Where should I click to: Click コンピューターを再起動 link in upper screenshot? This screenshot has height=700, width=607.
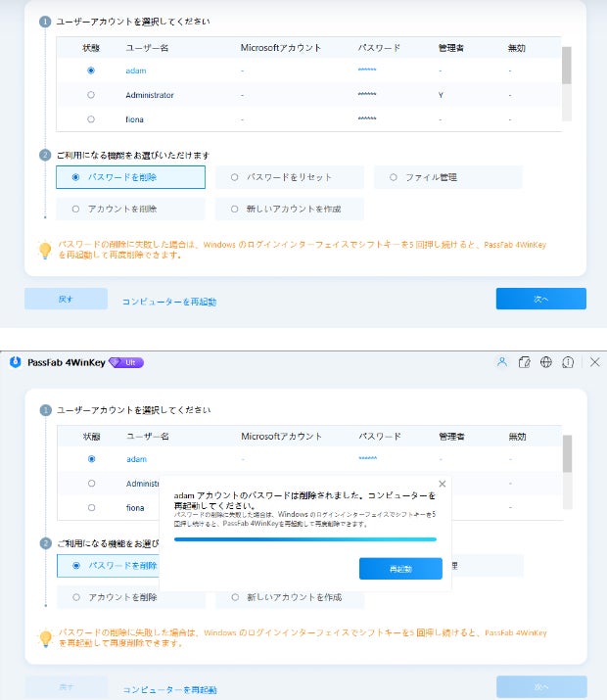click(x=169, y=302)
